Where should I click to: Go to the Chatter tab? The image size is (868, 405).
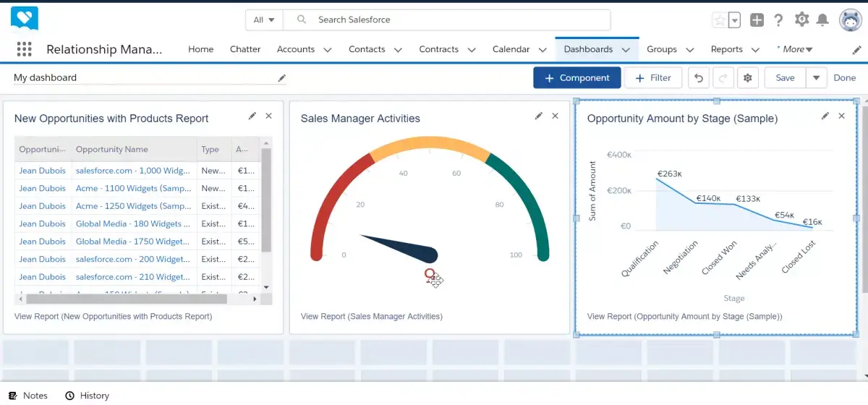coord(245,49)
